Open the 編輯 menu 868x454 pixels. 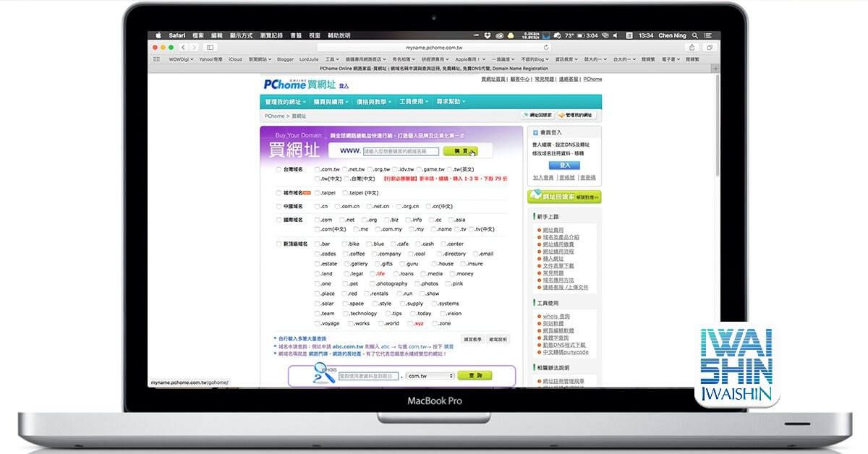(x=217, y=35)
